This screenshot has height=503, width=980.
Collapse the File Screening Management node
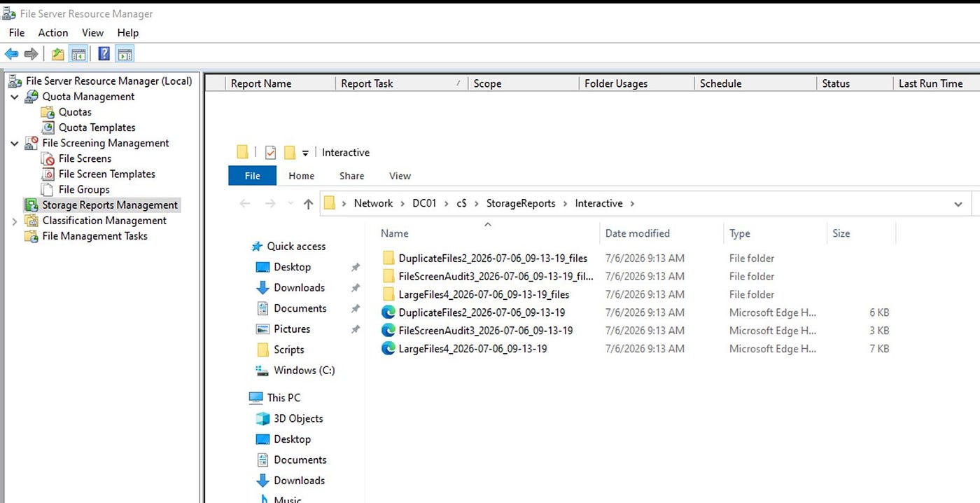coord(15,143)
